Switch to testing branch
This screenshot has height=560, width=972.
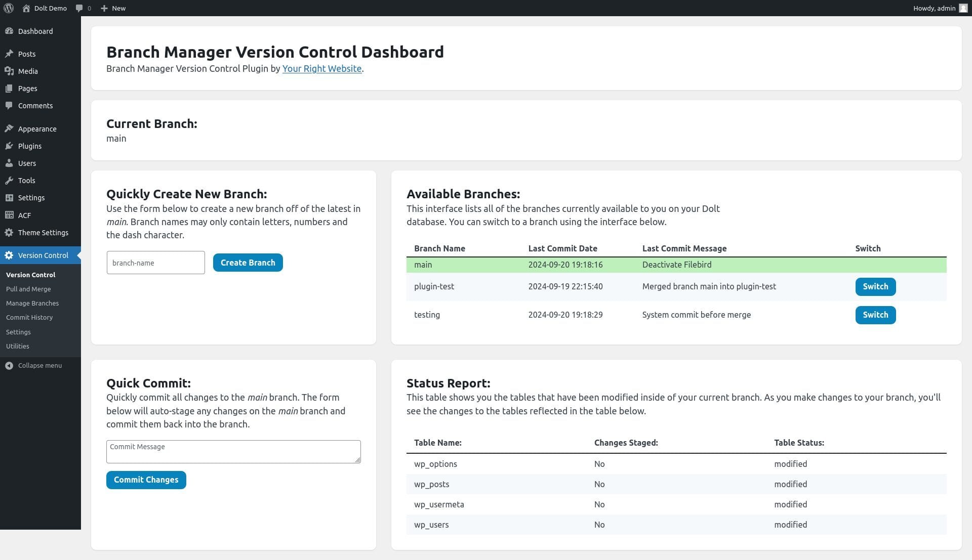pyautogui.click(x=876, y=314)
